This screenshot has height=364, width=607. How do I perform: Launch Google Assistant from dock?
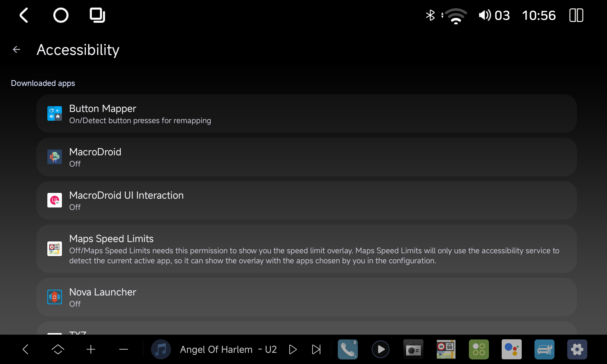pos(512,349)
